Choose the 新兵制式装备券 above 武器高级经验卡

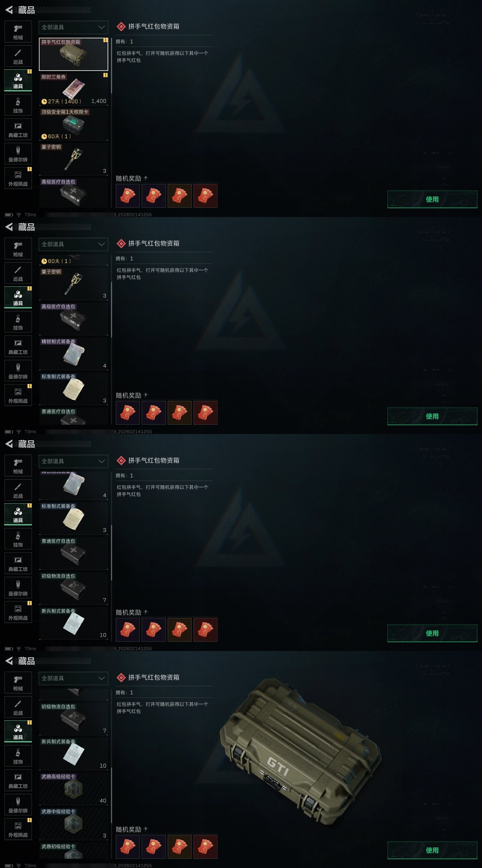click(74, 754)
